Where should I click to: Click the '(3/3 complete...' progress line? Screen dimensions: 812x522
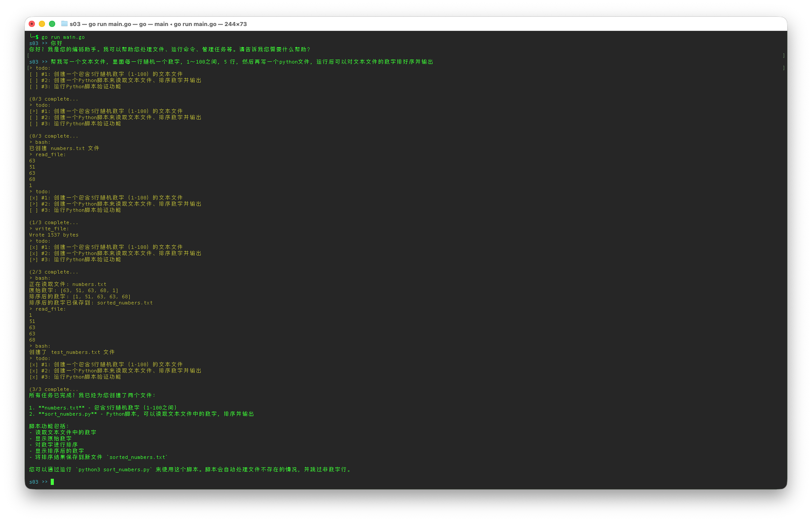pyautogui.click(x=53, y=389)
